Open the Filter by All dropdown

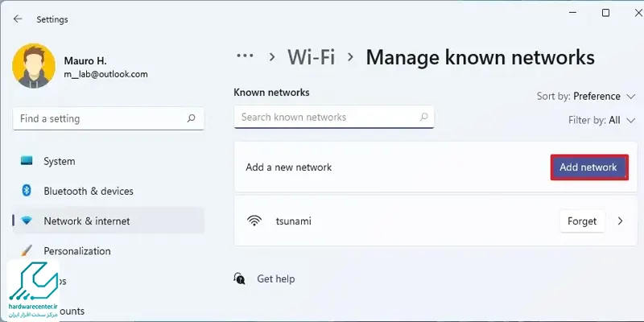601,120
